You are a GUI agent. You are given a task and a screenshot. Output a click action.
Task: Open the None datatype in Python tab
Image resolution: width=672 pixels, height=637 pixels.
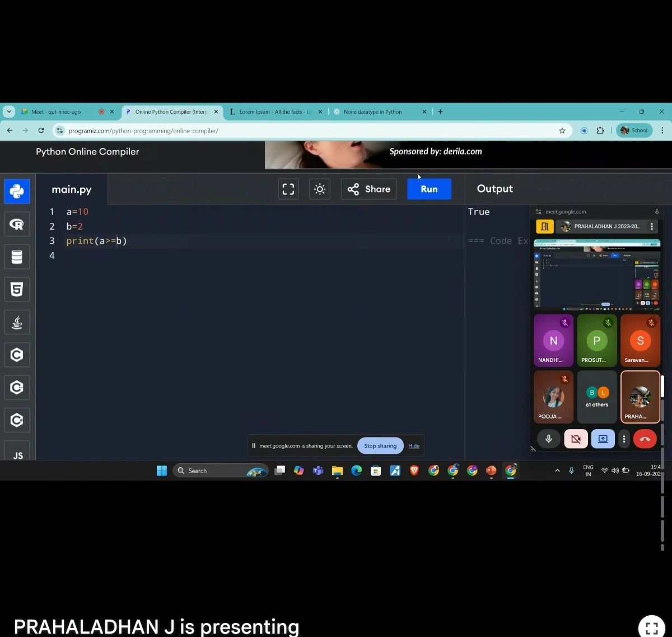pos(373,112)
